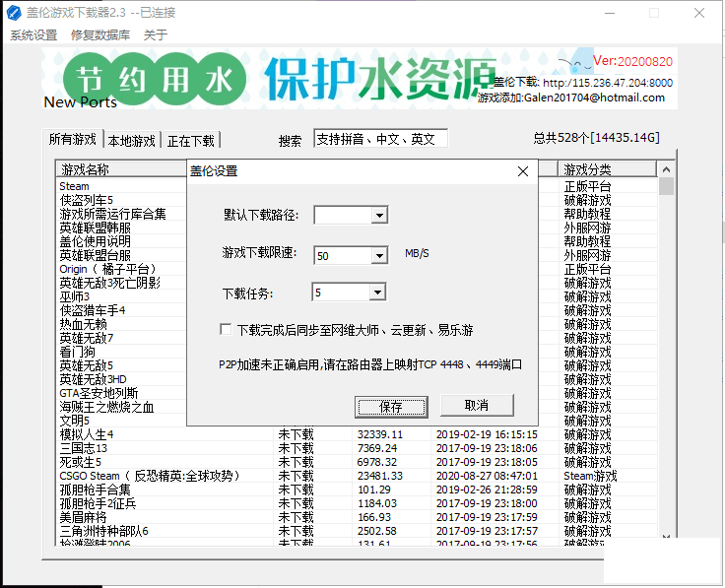Screen dimensions: 725x588
Task: Click the date 2020-08-27 08:47:01
Action: [x=487, y=476]
